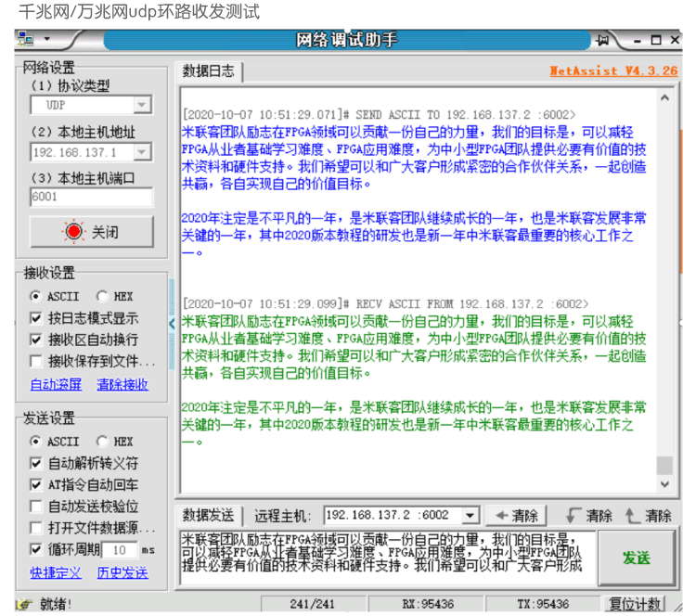Toggle 接收区自动换行 checkbox
The image size is (696, 616).
pos(84,340)
